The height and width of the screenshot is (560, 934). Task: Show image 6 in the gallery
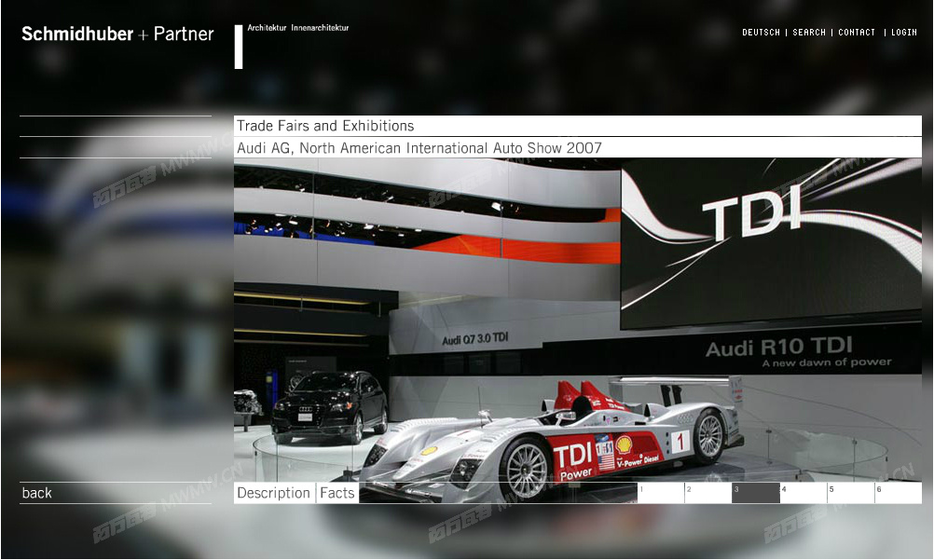pyautogui.click(x=899, y=493)
